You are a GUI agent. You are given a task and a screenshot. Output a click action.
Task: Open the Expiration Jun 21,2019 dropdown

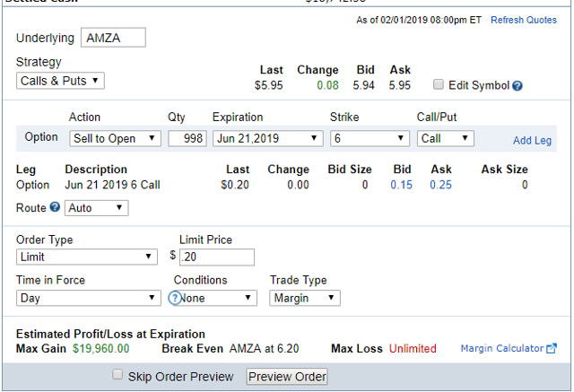coord(268,139)
